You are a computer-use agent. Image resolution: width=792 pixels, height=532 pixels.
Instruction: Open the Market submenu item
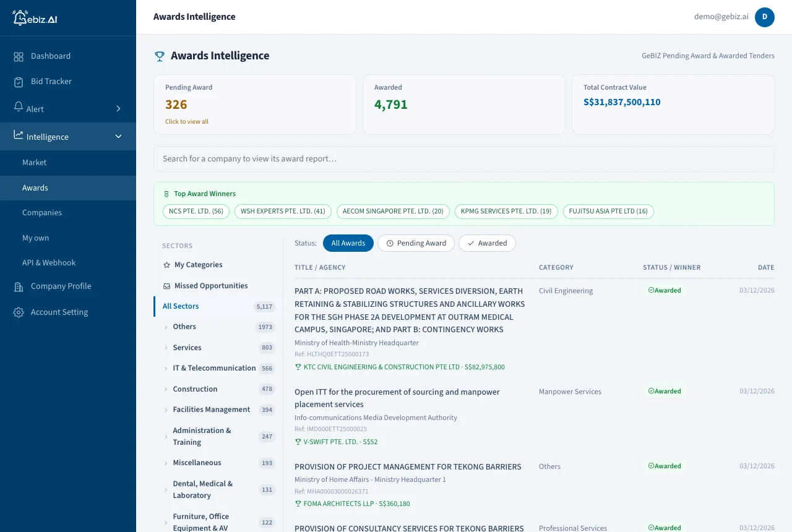tap(68, 163)
